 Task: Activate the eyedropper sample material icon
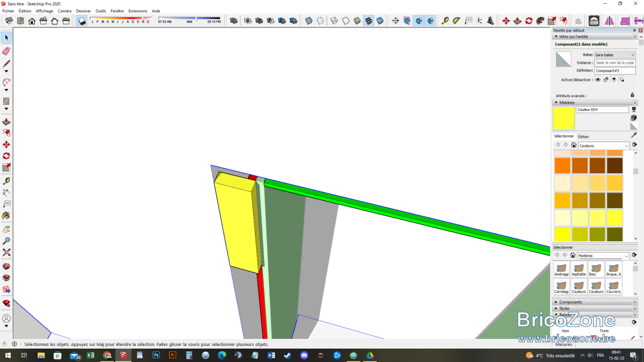point(634,136)
